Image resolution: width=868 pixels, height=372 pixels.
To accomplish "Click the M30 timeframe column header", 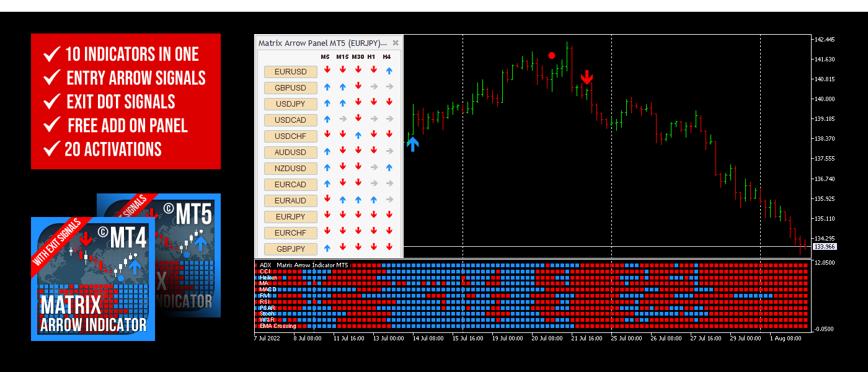I will click(x=358, y=57).
